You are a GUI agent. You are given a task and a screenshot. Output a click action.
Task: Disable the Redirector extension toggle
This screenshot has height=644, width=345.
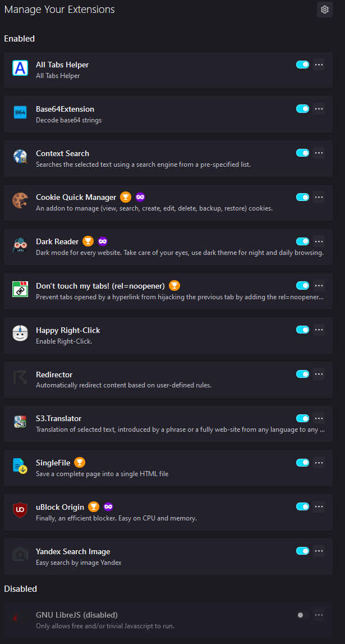click(x=303, y=374)
